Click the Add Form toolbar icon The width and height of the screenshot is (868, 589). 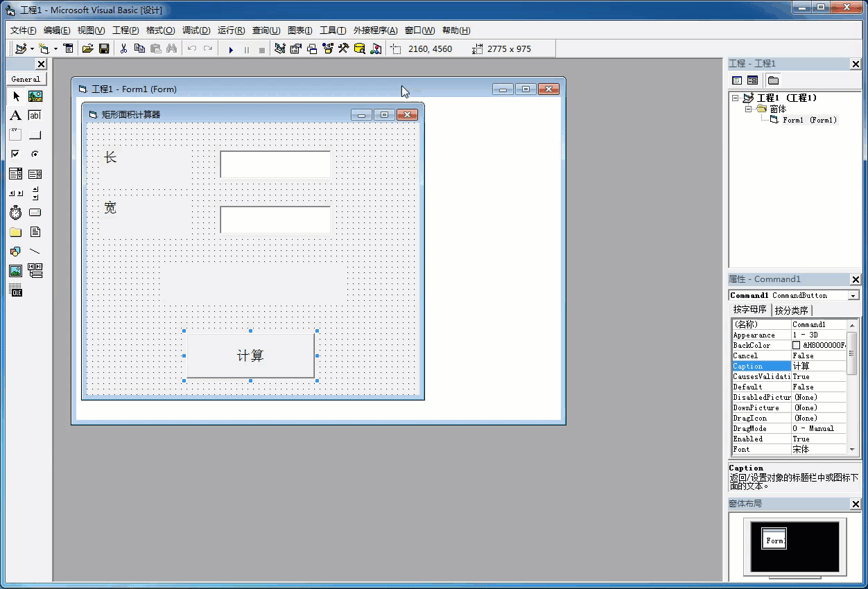44,49
